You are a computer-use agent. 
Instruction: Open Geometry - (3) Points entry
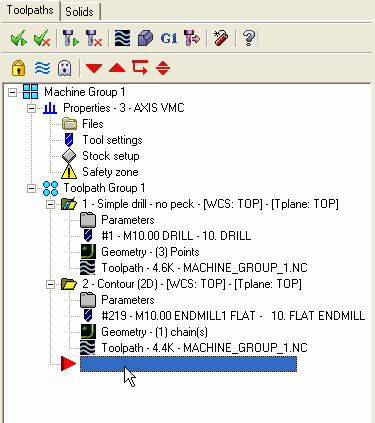click(150, 252)
